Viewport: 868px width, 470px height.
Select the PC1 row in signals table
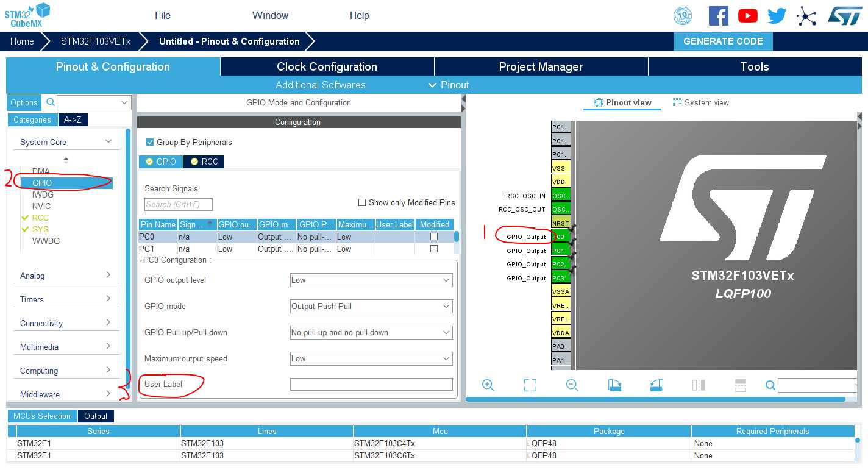[297, 249]
